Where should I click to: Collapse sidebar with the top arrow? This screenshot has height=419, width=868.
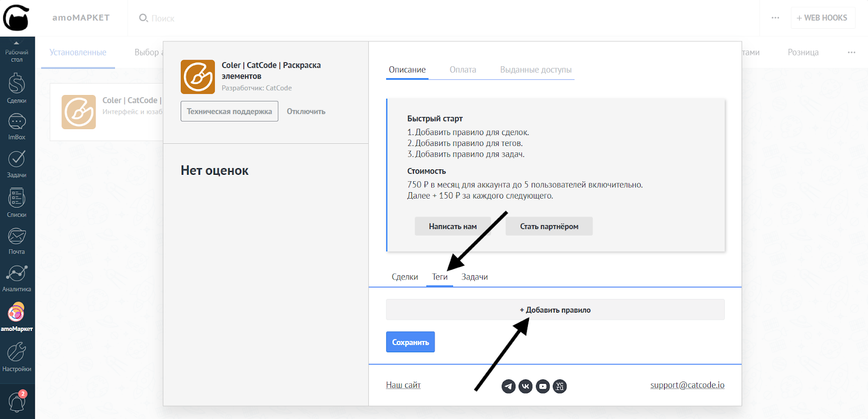16,43
